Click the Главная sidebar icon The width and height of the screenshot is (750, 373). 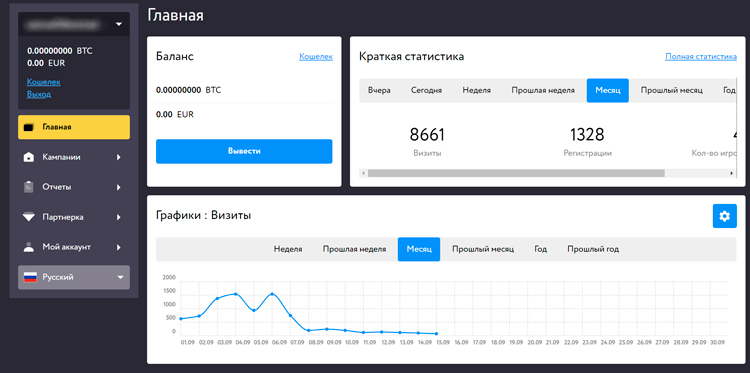click(29, 127)
